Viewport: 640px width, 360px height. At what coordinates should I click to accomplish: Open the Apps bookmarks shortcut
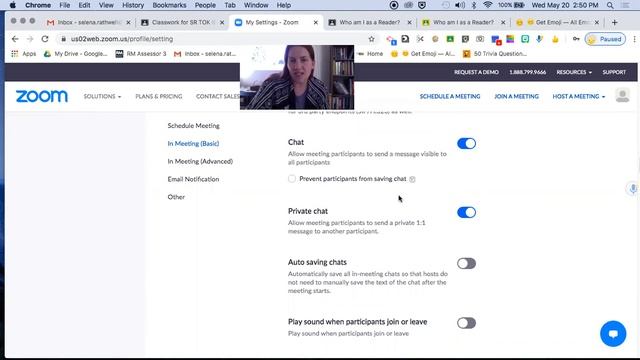click(24, 54)
